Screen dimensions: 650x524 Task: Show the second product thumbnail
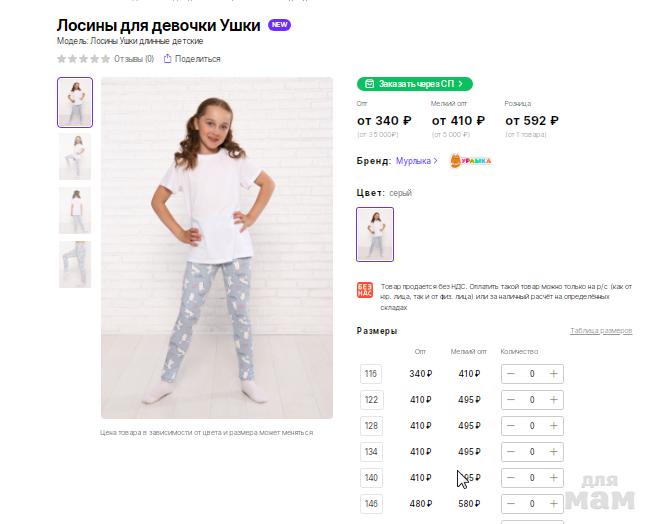(75, 156)
